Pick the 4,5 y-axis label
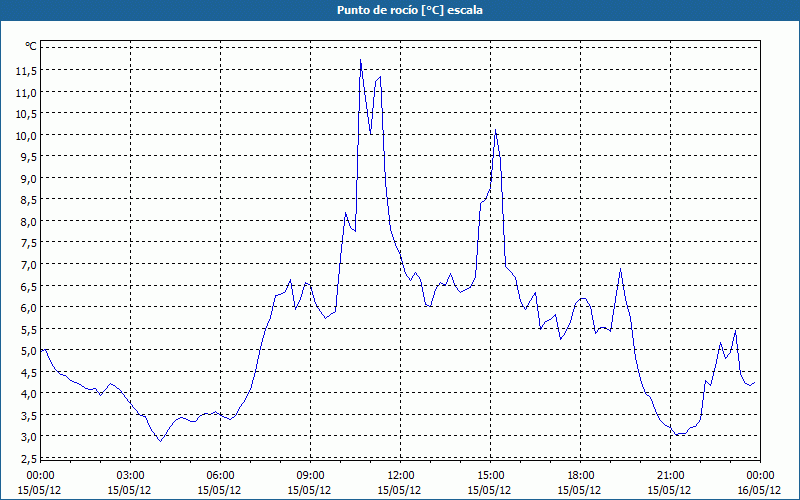Viewport: 800px width, 500px height. (29, 372)
